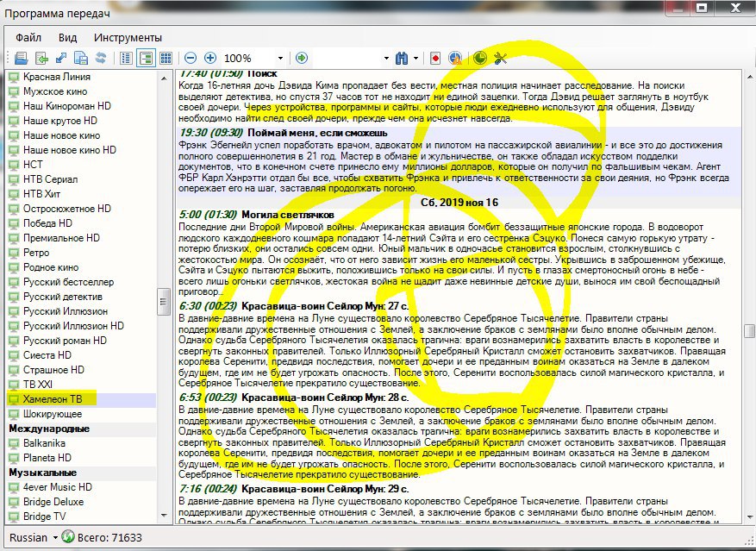
Task: Select the Родное кино channel
Action: [x=51, y=267]
